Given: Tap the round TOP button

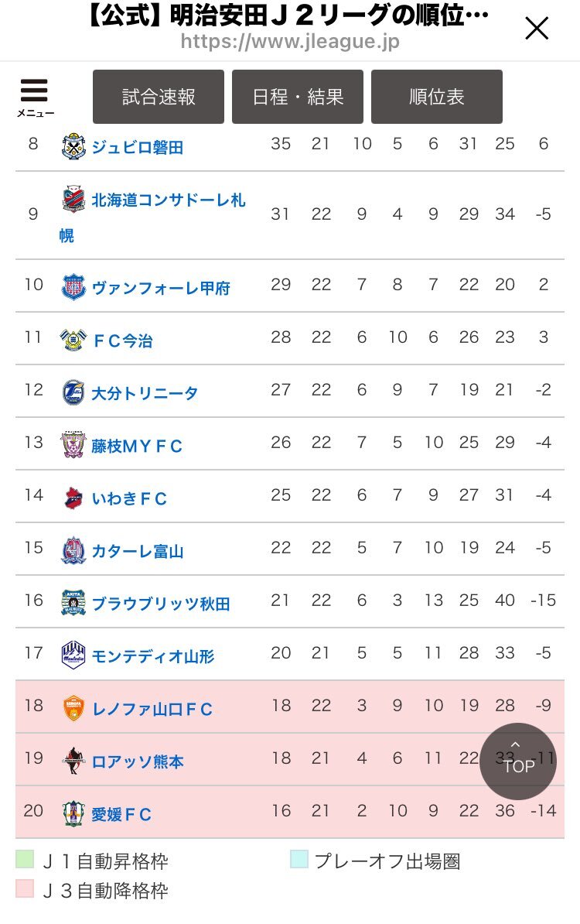Looking at the screenshot, I should (518, 761).
